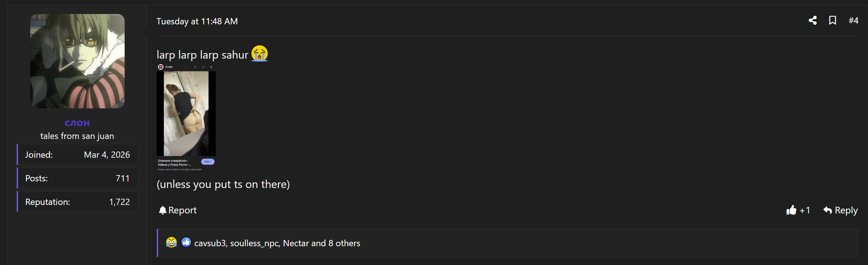
Task: Click the blue thumbs-up reaction icon
Action: (x=186, y=243)
